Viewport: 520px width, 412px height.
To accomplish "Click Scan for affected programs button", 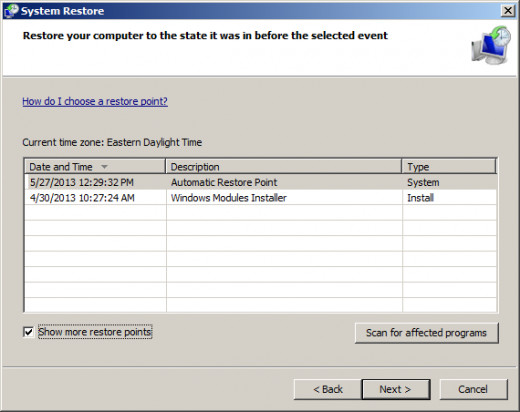I will [x=427, y=333].
